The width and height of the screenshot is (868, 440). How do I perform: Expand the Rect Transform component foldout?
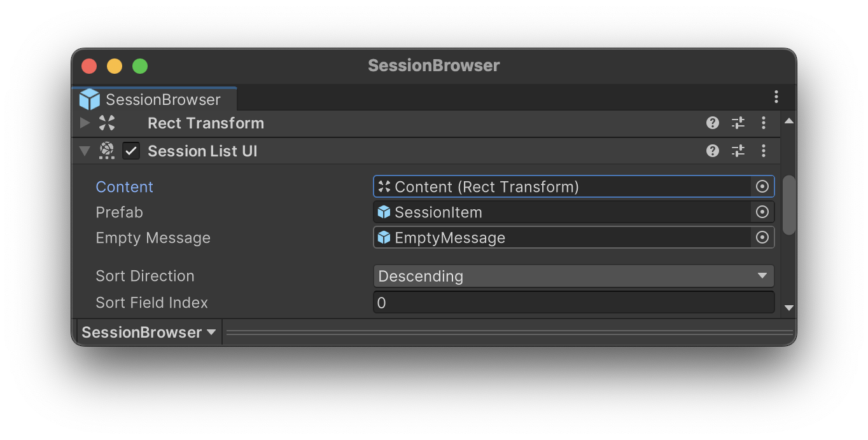click(x=85, y=123)
